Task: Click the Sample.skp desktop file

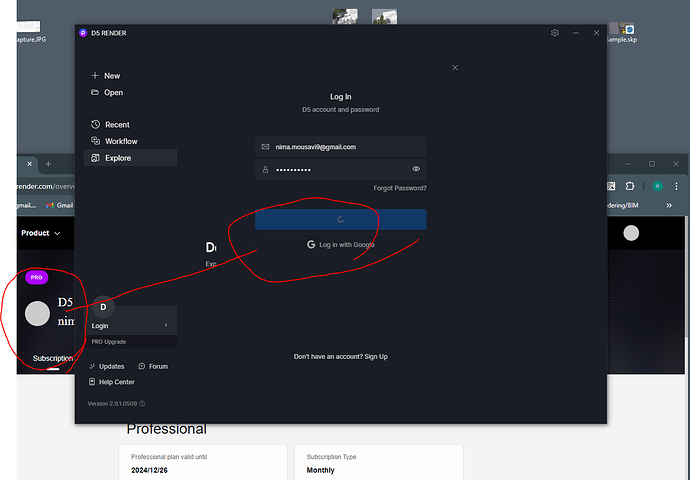Action: (621, 33)
